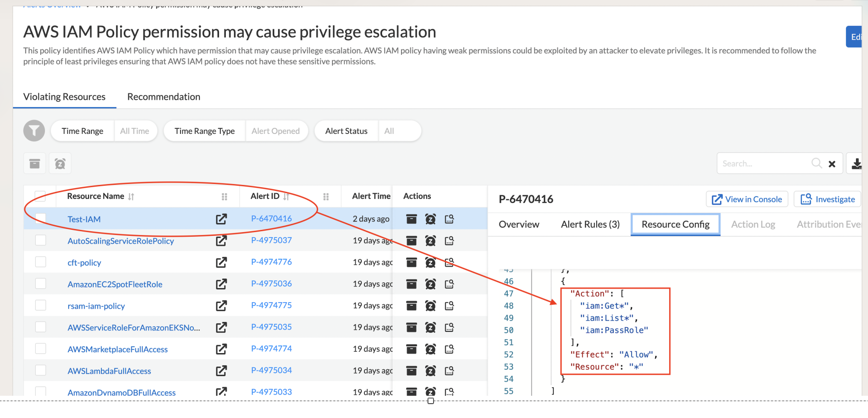868x418 pixels.
Task: Open the Alert Status filter dropdown
Action: pyautogui.click(x=368, y=131)
